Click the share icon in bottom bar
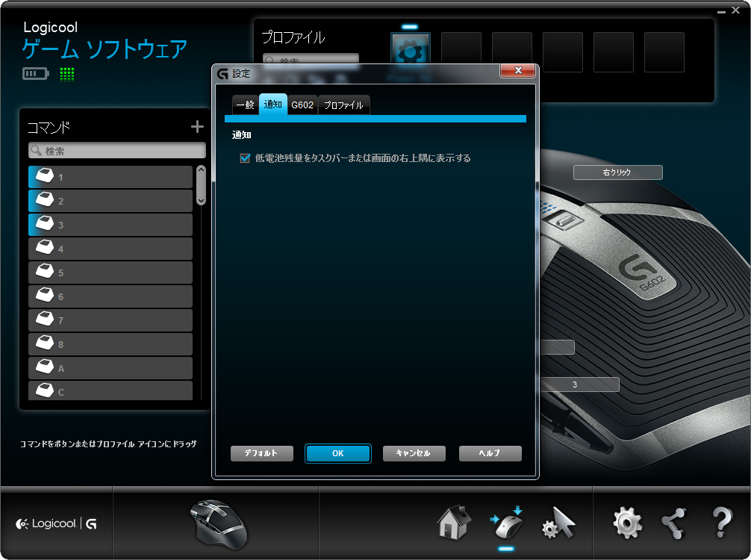This screenshot has height=560, width=751. point(674,523)
